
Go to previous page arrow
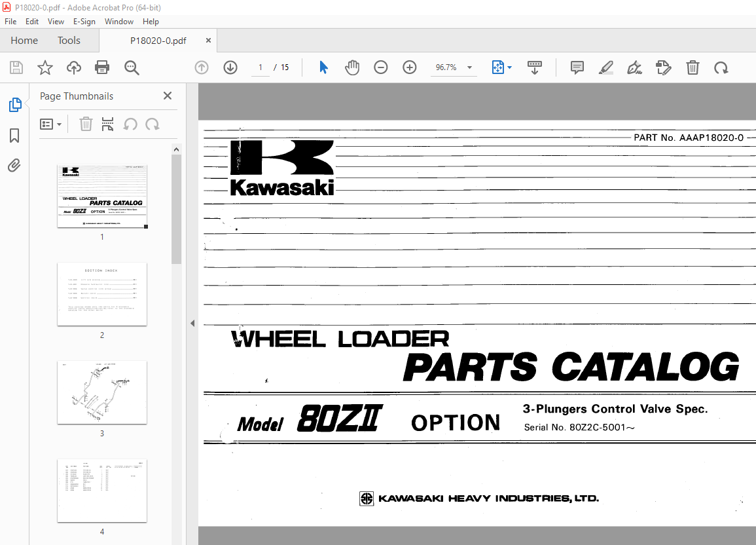pyautogui.click(x=202, y=67)
